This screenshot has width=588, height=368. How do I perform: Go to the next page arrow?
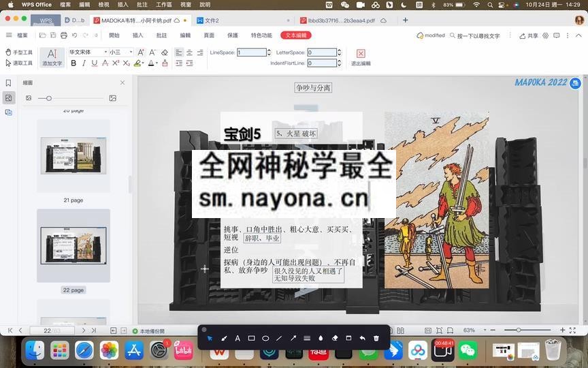pyautogui.click(x=84, y=331)
